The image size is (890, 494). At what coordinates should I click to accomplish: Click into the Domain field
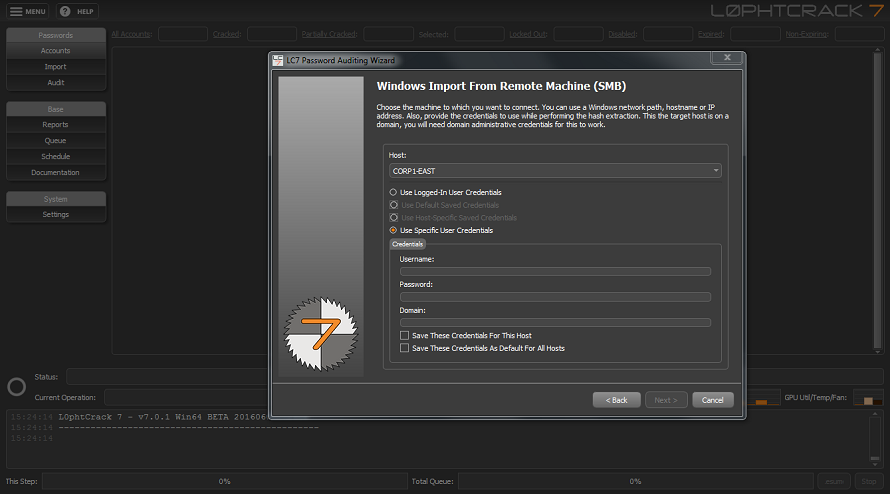point(555,323)
